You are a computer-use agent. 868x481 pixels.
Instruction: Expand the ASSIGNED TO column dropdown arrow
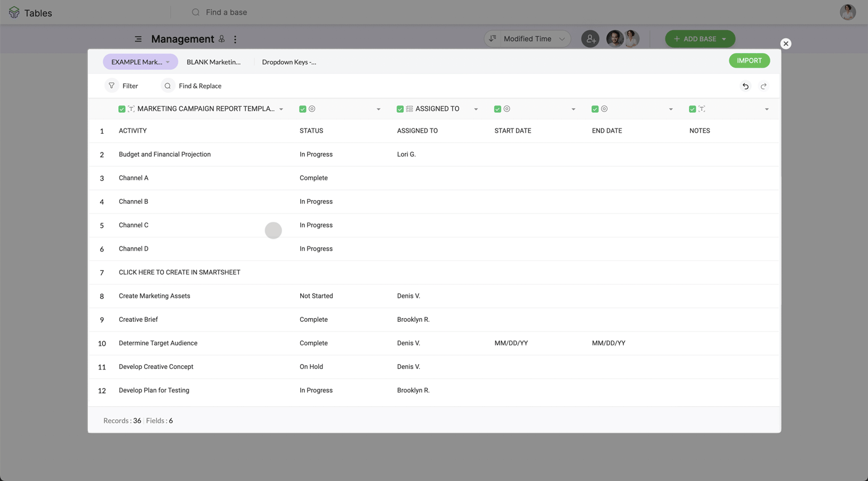click(x=476, y=110)
